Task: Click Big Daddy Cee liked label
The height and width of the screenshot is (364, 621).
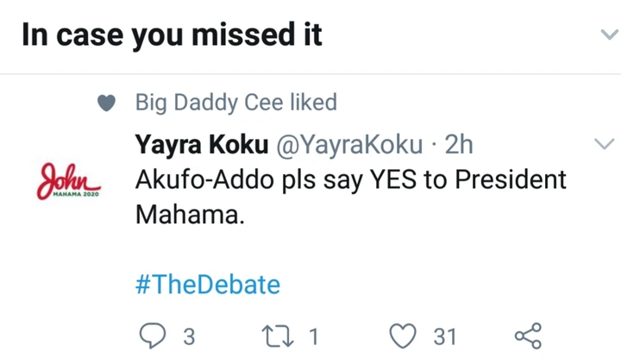Action: pos(236,103)
